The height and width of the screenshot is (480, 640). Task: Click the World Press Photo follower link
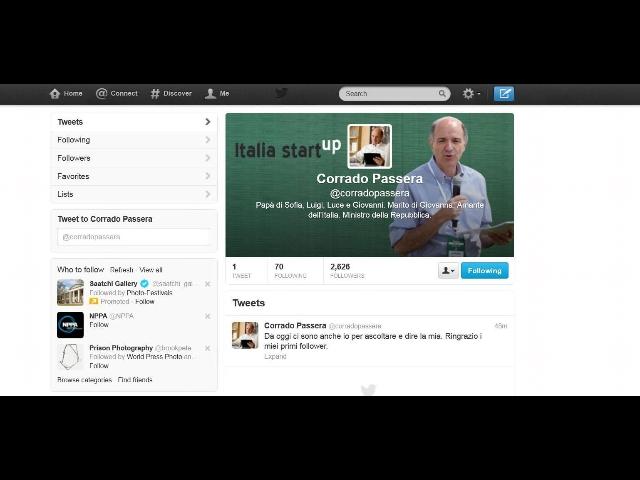coord(154,357)
